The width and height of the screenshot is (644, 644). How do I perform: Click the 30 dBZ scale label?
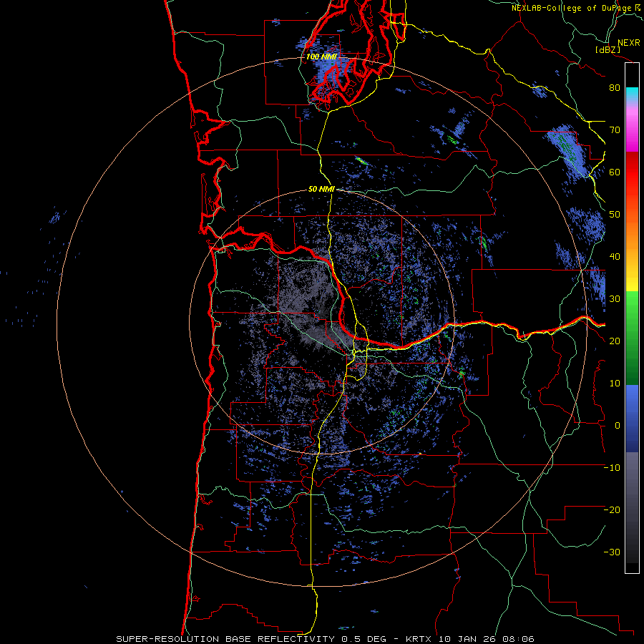(x=615, y=299)
